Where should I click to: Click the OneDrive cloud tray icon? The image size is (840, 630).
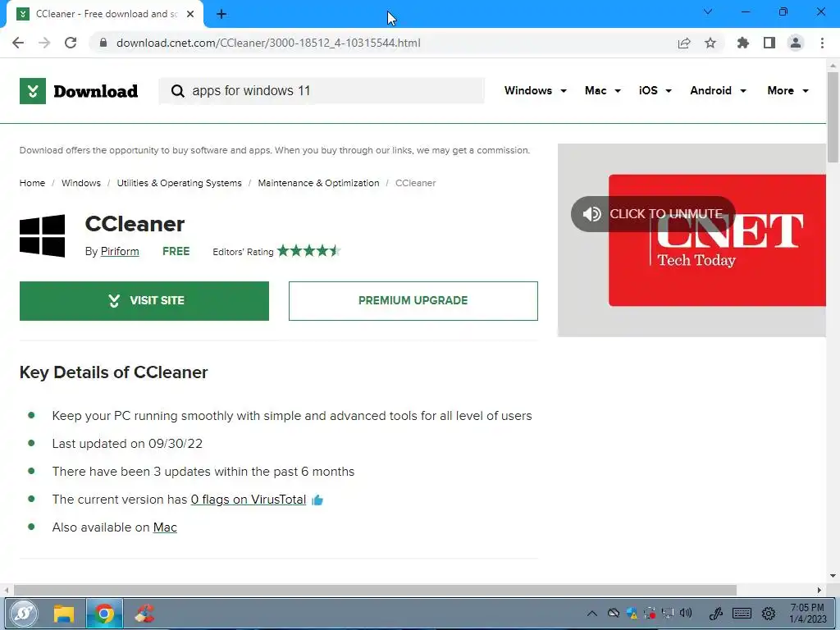[614, 613]
